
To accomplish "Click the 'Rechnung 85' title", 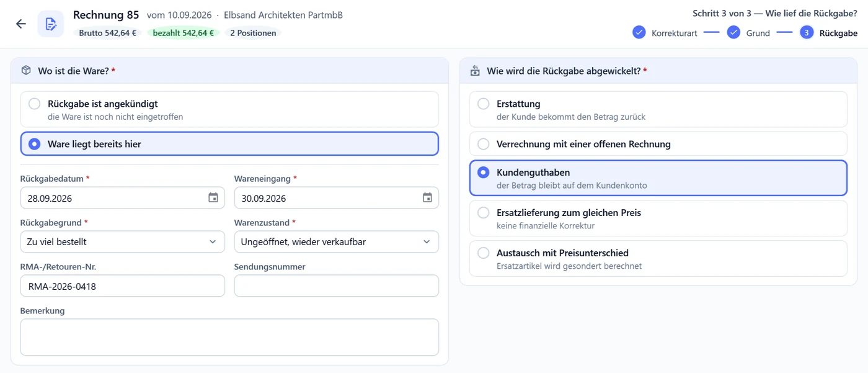I will pyautogui.click(x=106, y=15).
